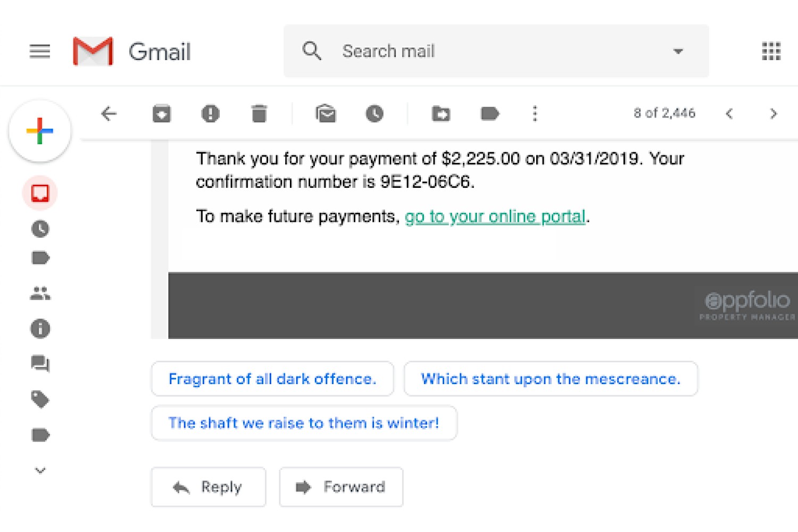Viewport: 798px width, 532px height.
Task: Click the Reply button
Action: 209,487
